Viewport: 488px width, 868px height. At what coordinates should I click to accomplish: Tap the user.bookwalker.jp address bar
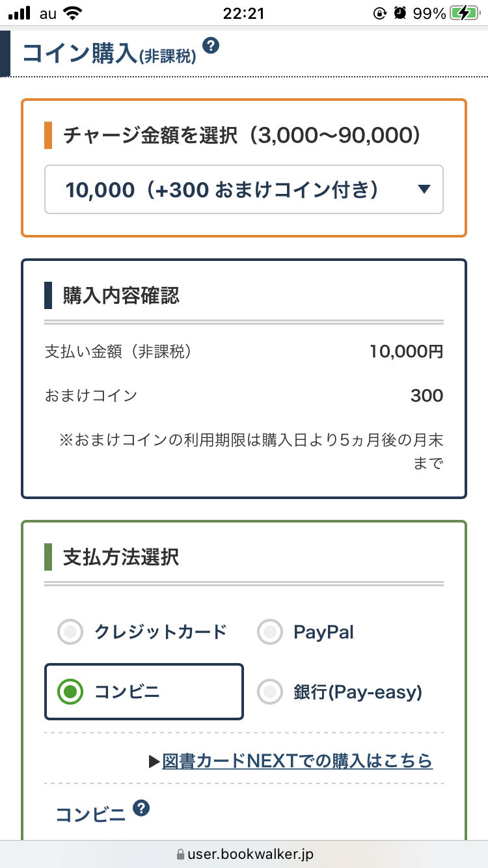coord(251,854)
